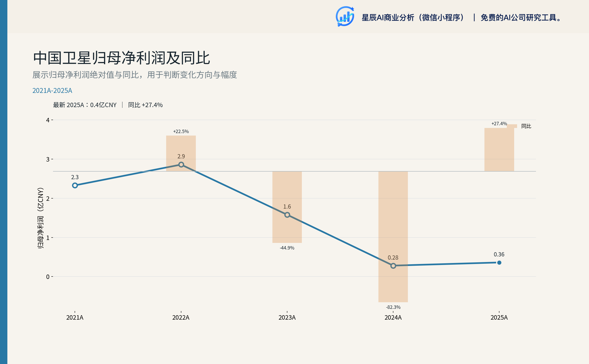The image size is (589, 364).
Task: Click the 2024A line data point marker
Action: click(393, 266)
